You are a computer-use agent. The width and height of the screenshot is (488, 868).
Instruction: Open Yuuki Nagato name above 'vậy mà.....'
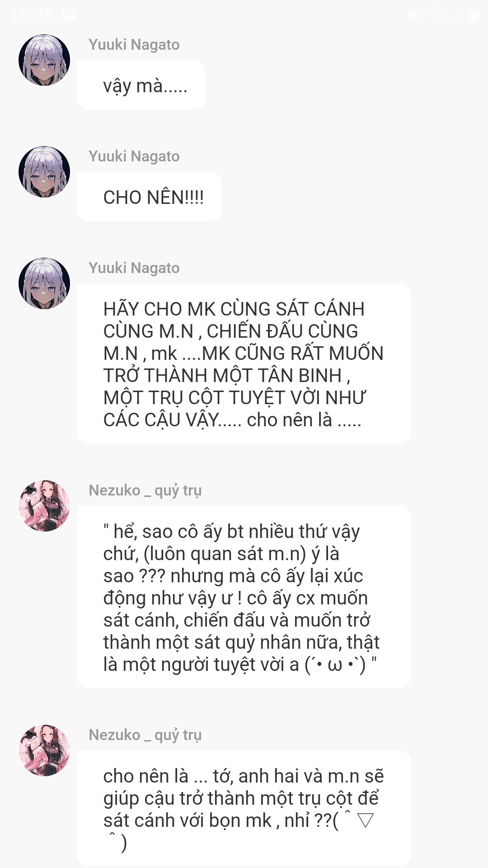coord(134,45)
